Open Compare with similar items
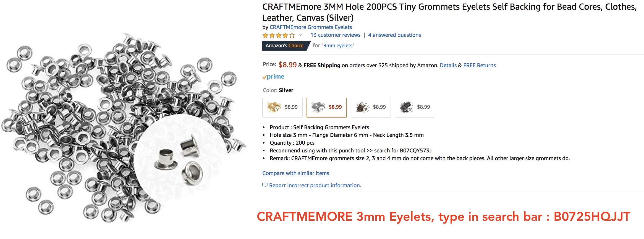This screenshot has width=644, height=239. click(x=296, y=173)
